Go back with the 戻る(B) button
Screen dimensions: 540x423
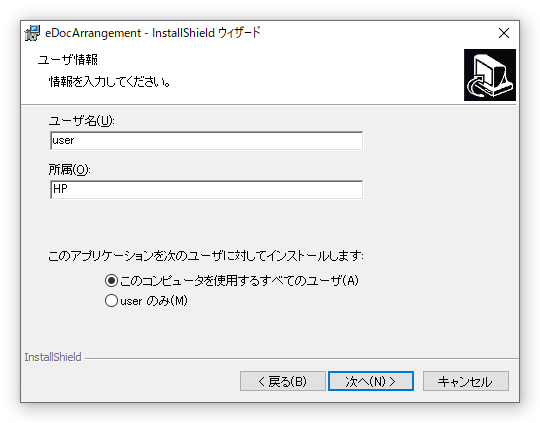[x=282, y=381]
